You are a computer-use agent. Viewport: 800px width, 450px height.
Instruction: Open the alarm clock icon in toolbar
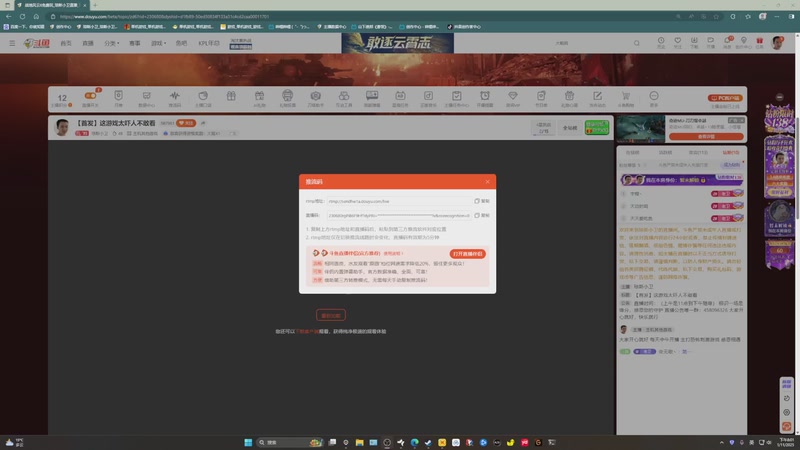(x=485, y=97)
